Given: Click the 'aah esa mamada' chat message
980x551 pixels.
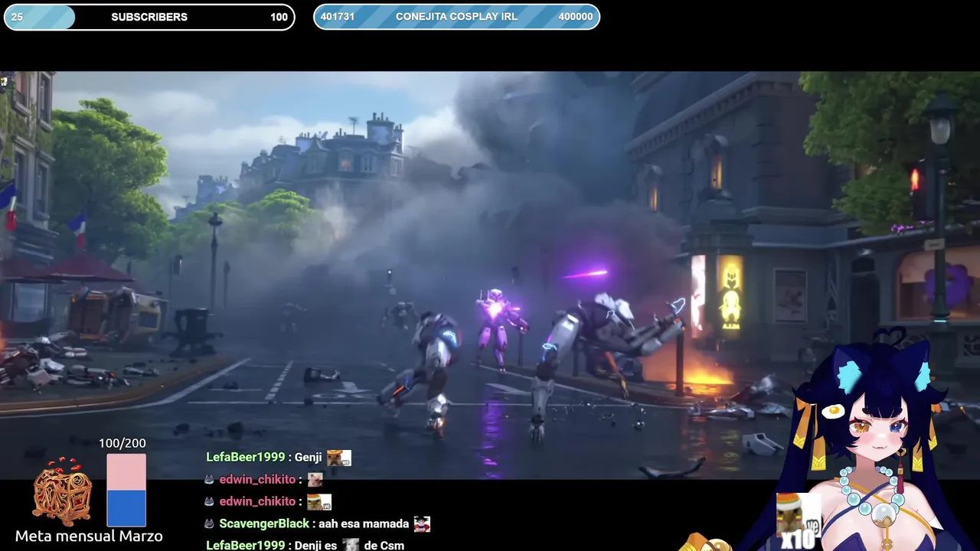Looking at the screenshot, I should coord(364,524).
